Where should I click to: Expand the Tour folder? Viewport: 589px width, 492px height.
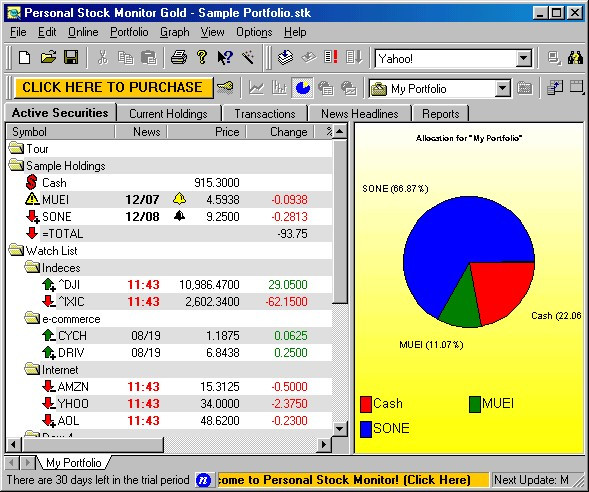pos(16,148)
